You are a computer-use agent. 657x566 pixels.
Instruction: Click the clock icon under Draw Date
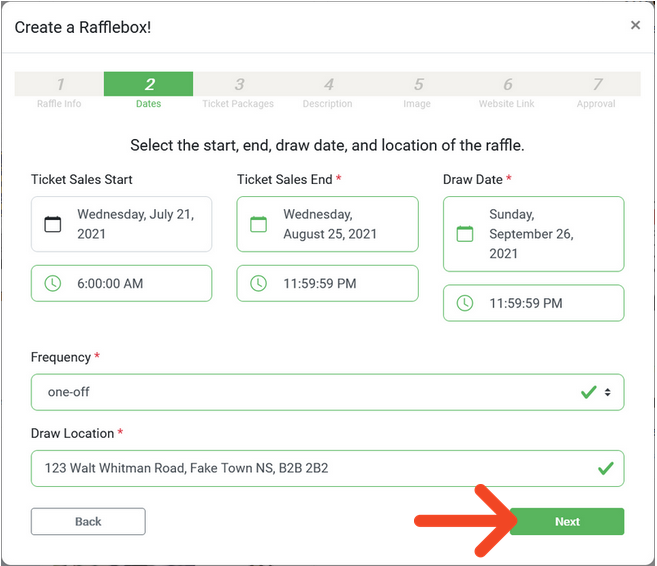[x=465, y=303]
